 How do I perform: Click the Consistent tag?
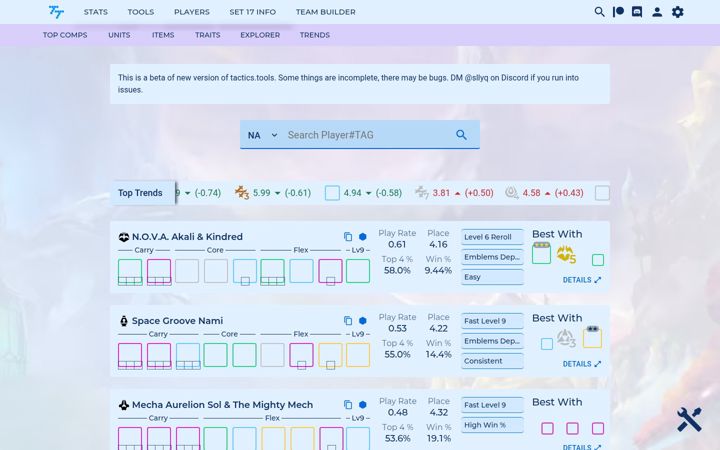click(492, 361)
